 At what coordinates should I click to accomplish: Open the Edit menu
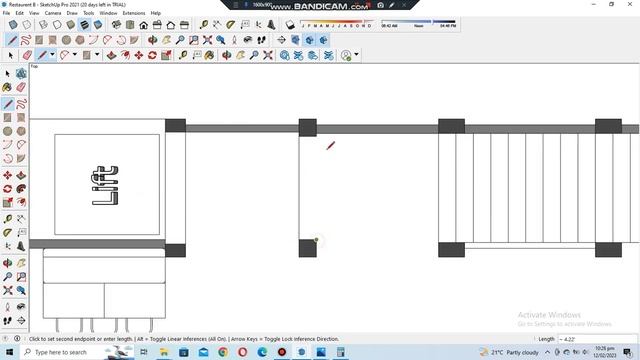pyautogui.click(x=20, y=13)
